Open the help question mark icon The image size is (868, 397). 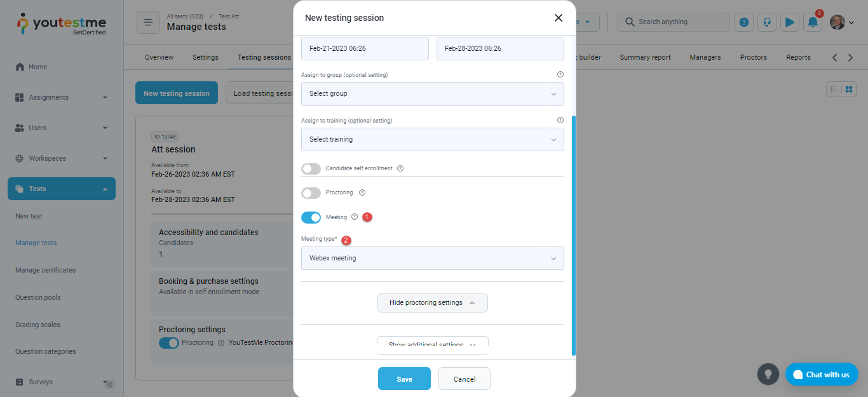[x=744, y=22]
